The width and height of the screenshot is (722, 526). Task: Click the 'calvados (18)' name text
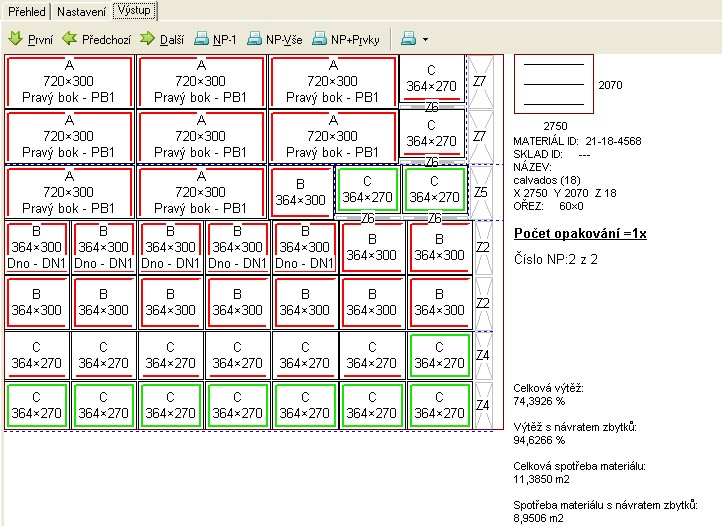pyautogui.click(x=547, y=180)
